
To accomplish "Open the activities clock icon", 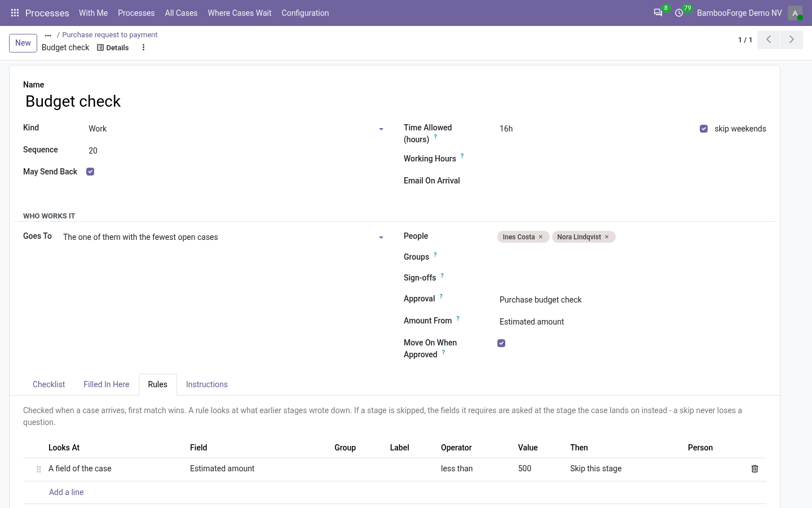I will [x=679, y=13].
